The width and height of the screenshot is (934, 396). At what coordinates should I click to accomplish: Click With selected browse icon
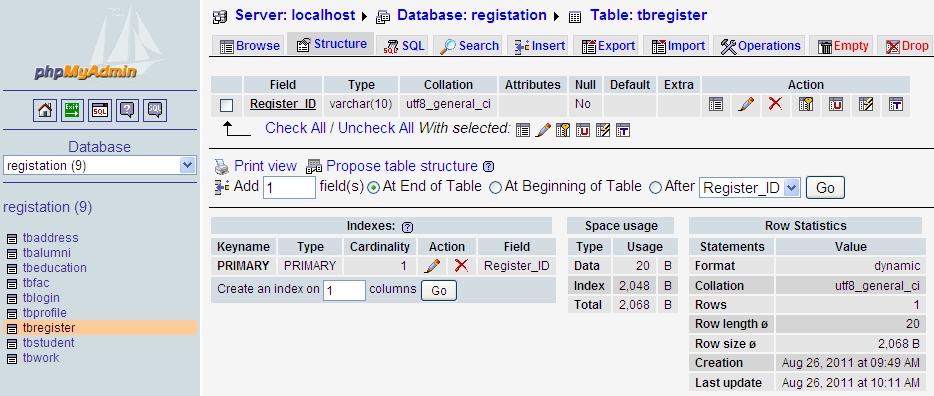tap(523, 130)
